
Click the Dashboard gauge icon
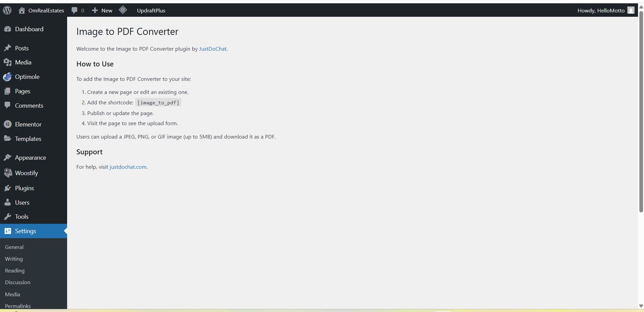coord(8,29)
